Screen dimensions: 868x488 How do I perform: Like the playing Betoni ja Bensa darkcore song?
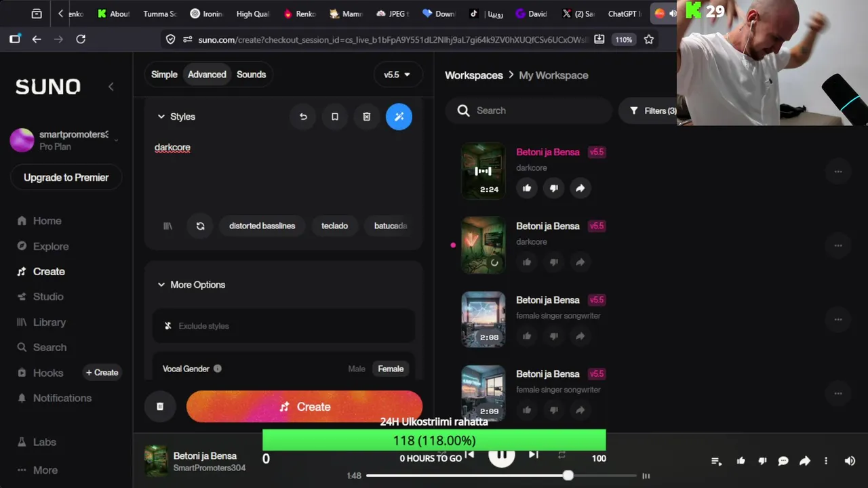coord(527,188)
